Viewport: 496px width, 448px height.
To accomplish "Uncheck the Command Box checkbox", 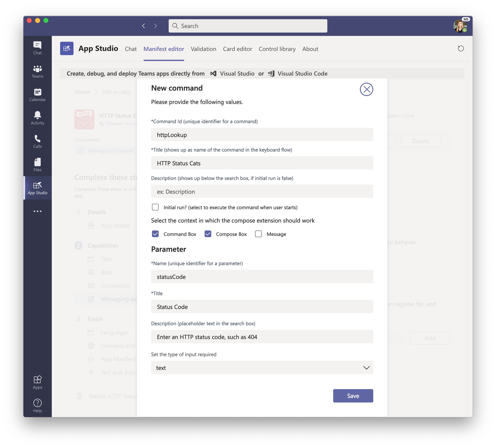I will (155, 234).
